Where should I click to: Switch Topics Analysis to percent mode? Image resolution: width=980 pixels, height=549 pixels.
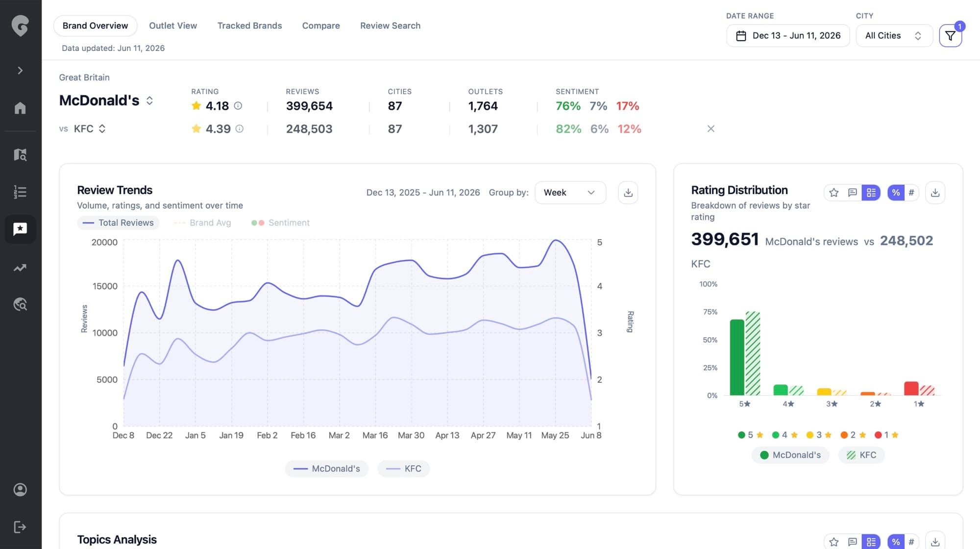pyautogui.click(x=896, y=542)
